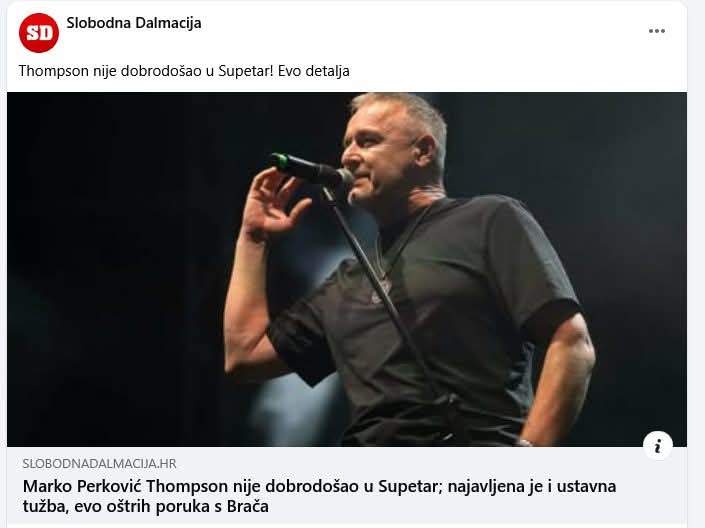Click the microphone in the article photo
705x528 pixels.
[312, 170]
